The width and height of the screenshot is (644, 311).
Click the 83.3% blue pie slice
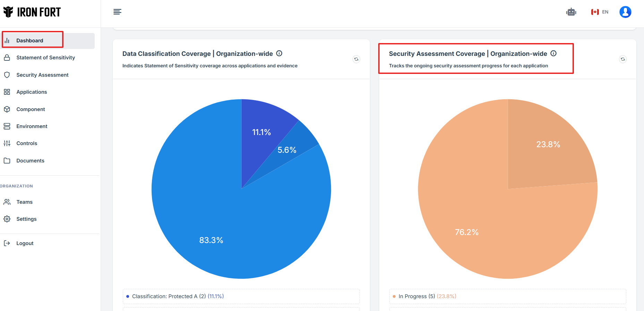click(x=211, y=226)
